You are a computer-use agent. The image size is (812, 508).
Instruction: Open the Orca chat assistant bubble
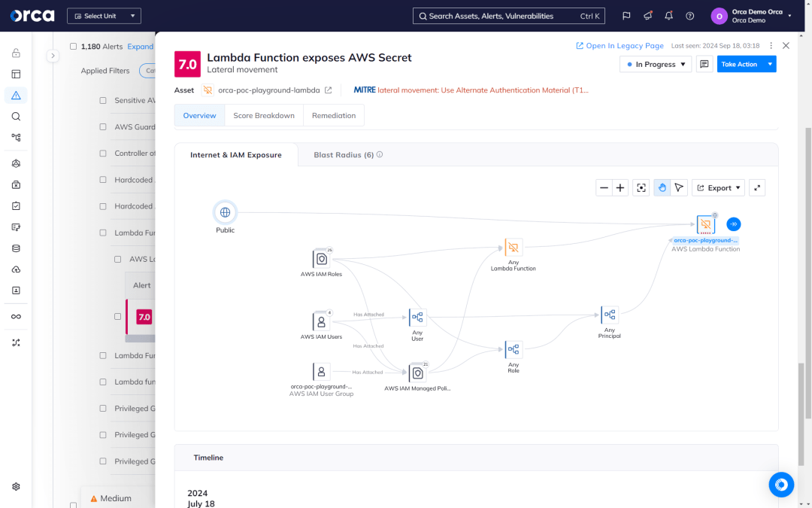point(781,485)
